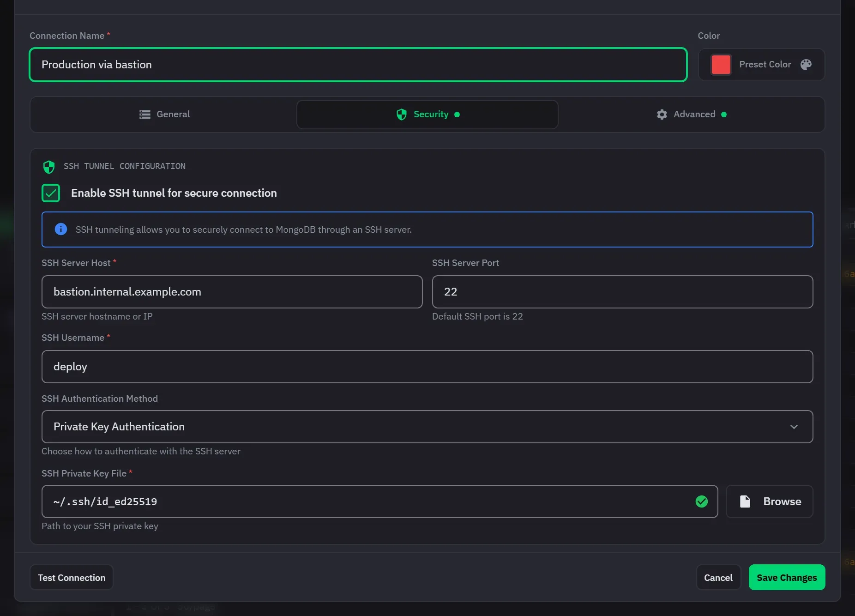
Task: Toggle Enable SSH tunnel checkbox
Action: (x=51, y=193)
